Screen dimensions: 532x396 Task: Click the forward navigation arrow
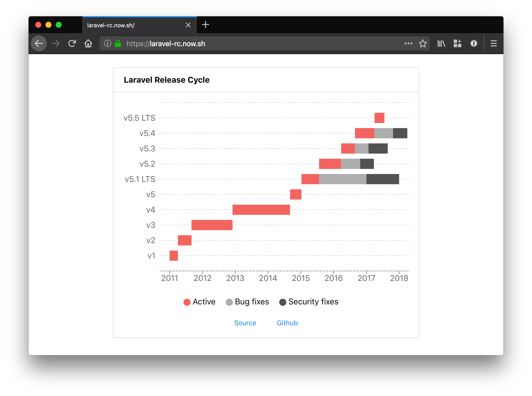(x=55, y=44)
